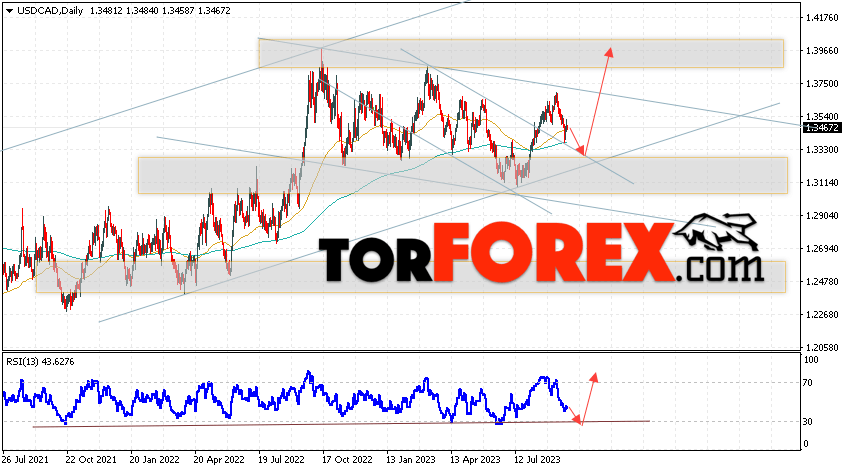Click the RSI scale value 70

pyautogui.click(x=808, y=383)
